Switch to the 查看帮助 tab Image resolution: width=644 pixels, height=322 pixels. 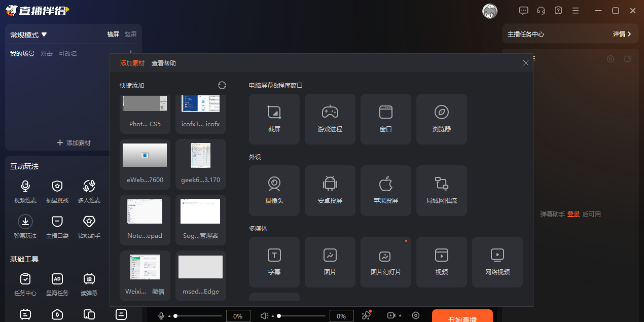(x=164, y=63)
